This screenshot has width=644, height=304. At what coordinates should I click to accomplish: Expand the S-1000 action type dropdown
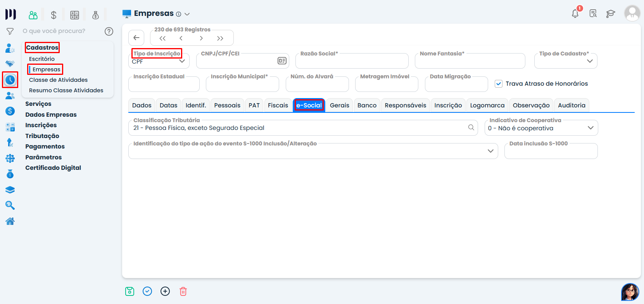click(490, 151)
